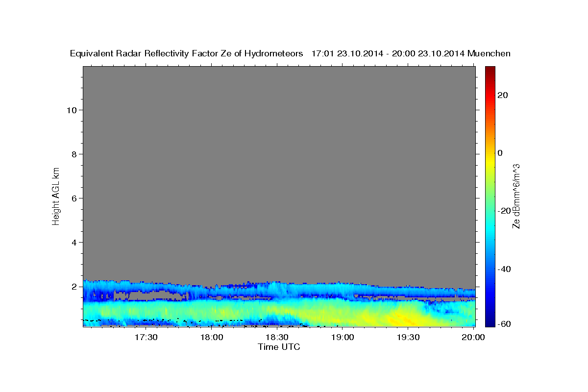Viewport: 588px width, 392px height.
Task: Click the '19:00' time tick label
Action: point(343,337)
